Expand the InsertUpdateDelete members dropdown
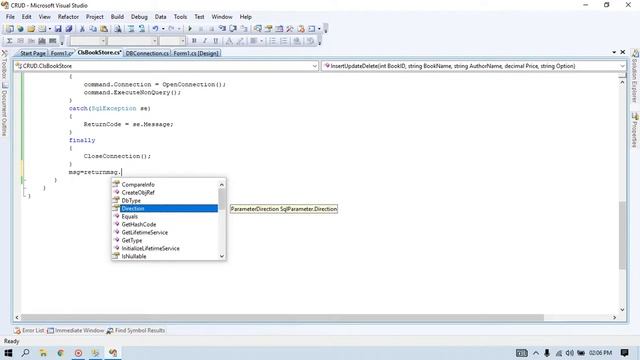 coord(622,66)
